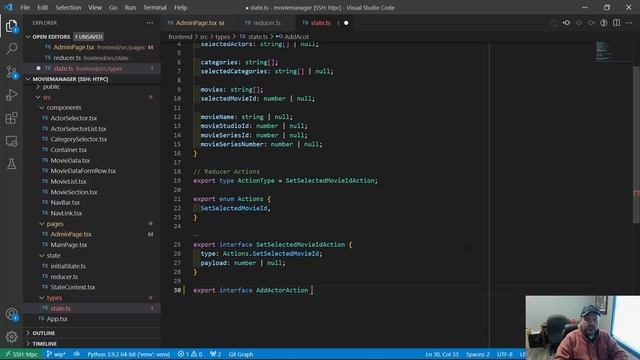This screenshot has height=360, width=640.
Task: Open the Manage gear icon
Action: pos(11,337)
